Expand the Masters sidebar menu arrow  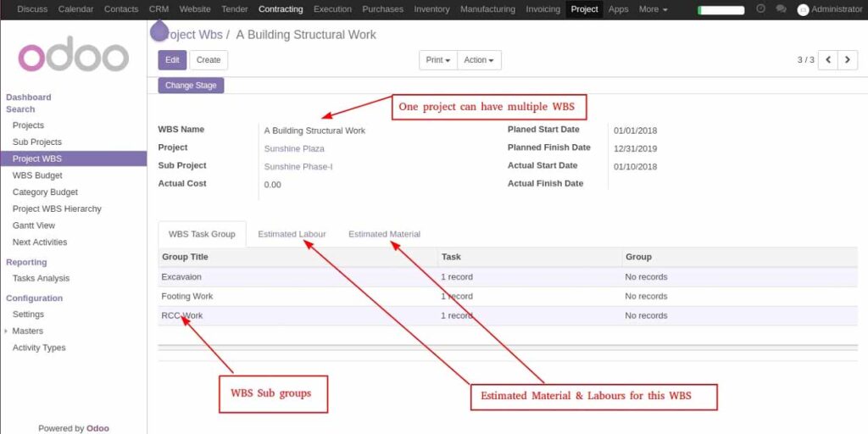8,331
